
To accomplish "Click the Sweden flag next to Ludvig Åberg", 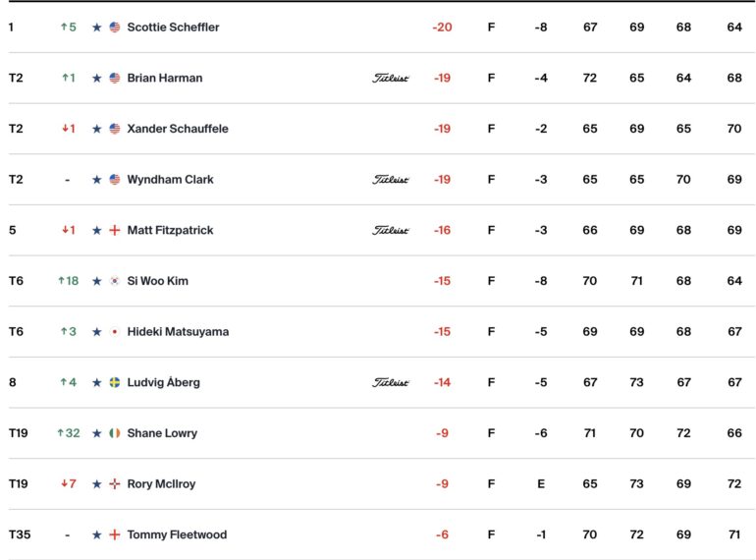I will pos(115,382).
